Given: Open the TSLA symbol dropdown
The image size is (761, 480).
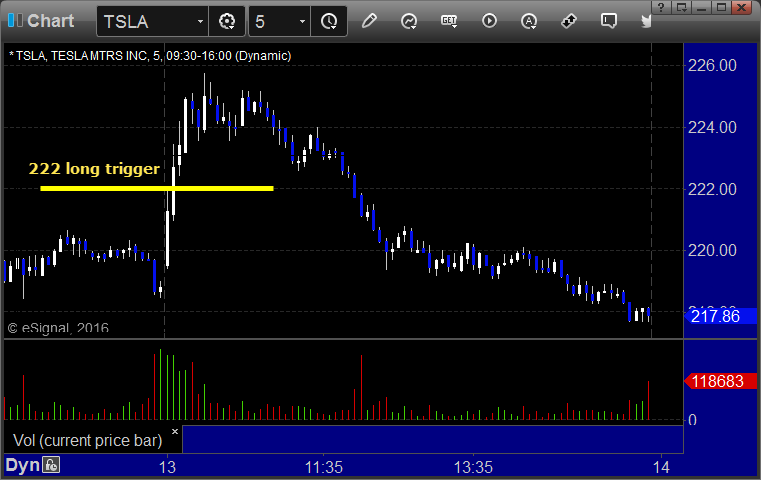Looking at the screenshot, I should [200, 22].
